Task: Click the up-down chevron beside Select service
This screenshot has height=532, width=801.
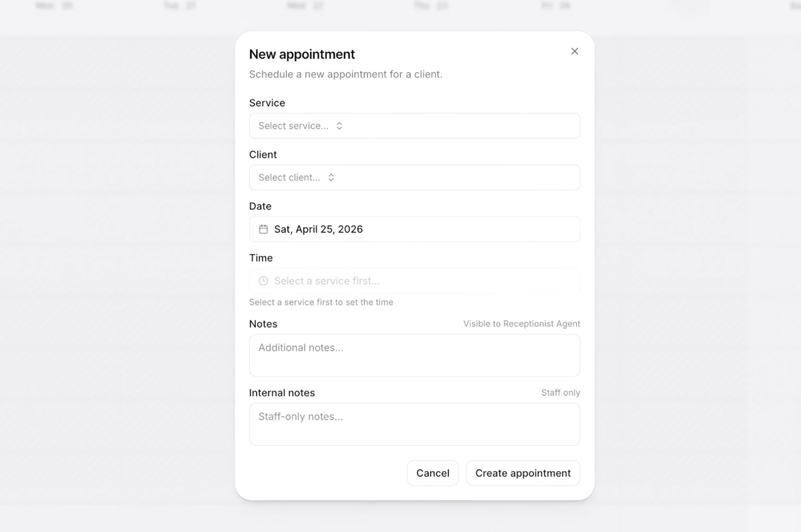Action: click(339, 126)
